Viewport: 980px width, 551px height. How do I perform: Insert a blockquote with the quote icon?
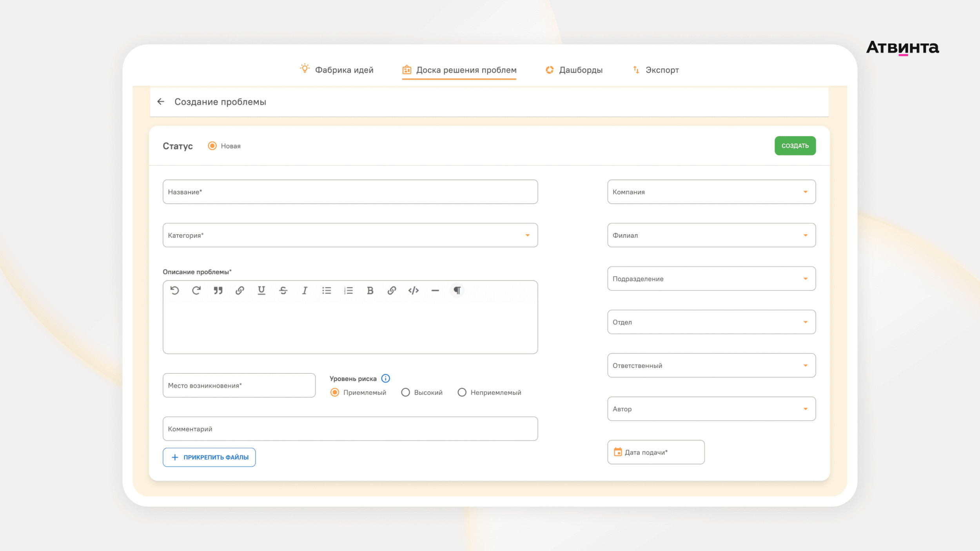pos(218,290)
